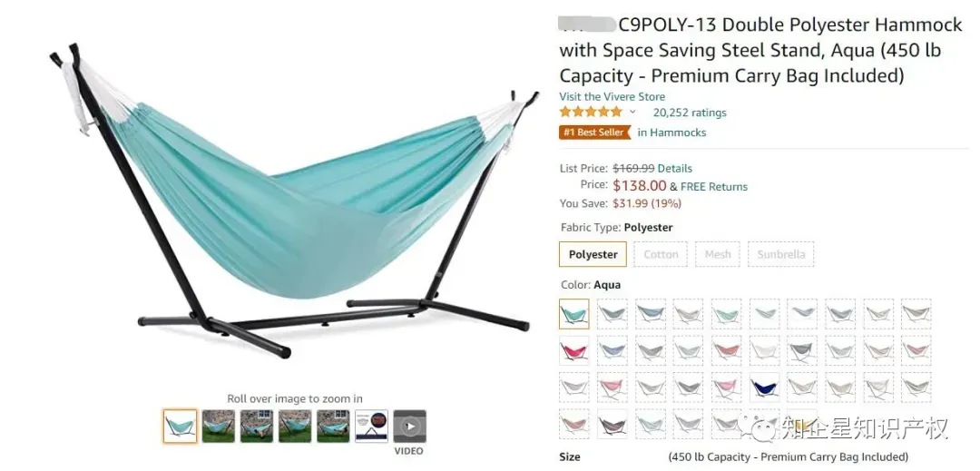Select the first aqua hammock thumbnail
This screenshot has width=980, height=471.
click(x=180, y=426)
